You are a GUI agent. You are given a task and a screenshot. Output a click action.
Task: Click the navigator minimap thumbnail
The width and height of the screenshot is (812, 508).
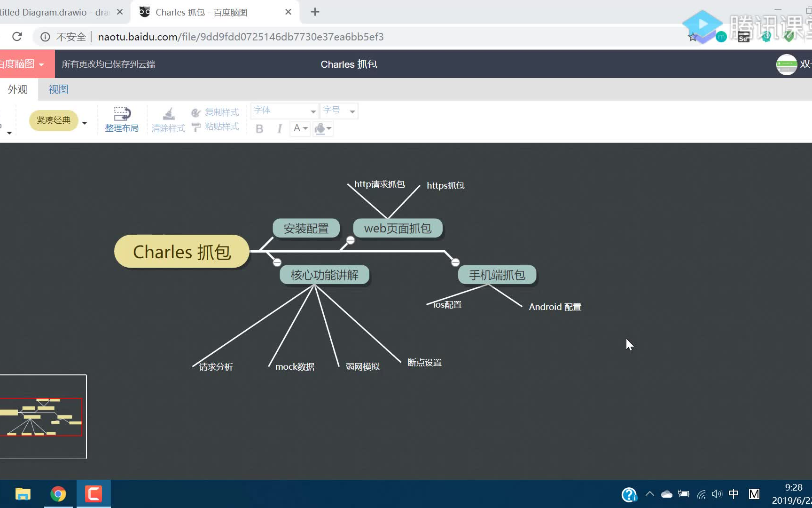[43, 417]
